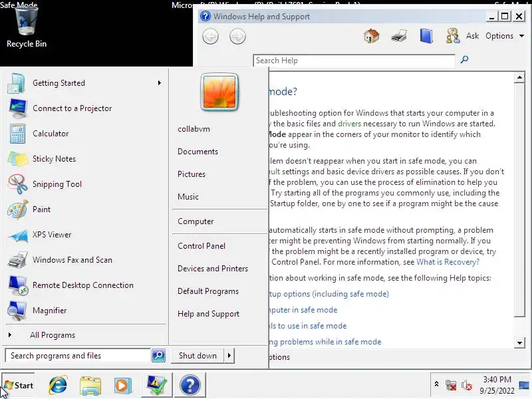Click the Action Center taskbar button

(156, 385)
